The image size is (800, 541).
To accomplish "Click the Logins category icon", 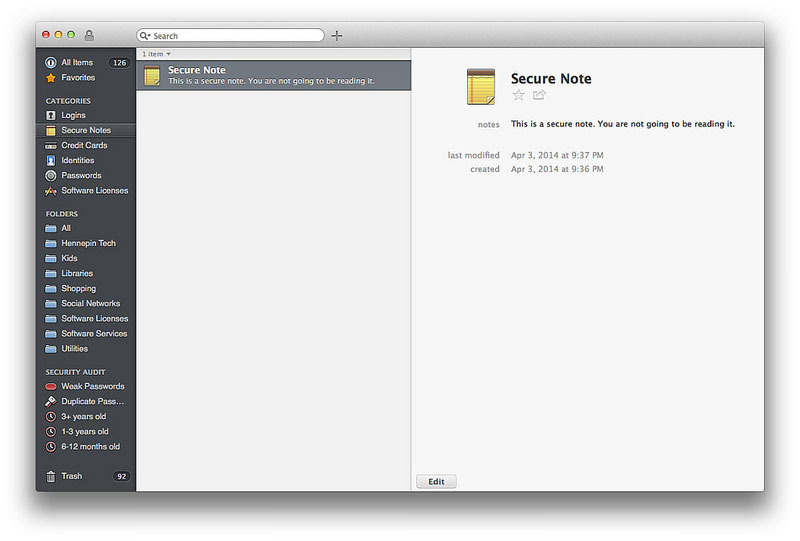I will (51, 115).
